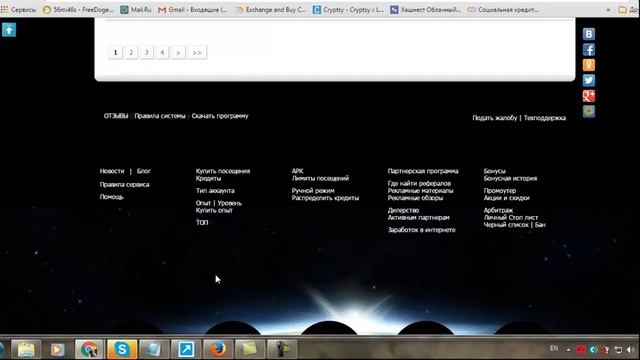Open Правила системы link
This screenshot has width=640, height=360.
[160, 116]
